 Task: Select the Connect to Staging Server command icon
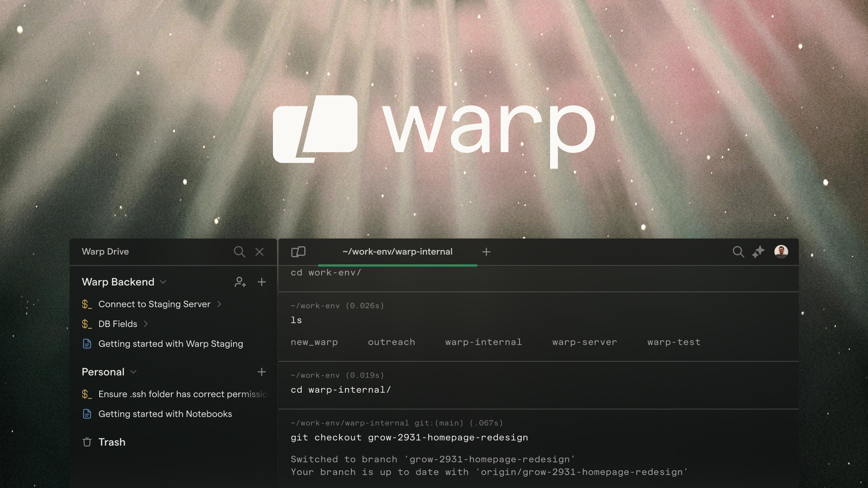[x=87, y=304]
